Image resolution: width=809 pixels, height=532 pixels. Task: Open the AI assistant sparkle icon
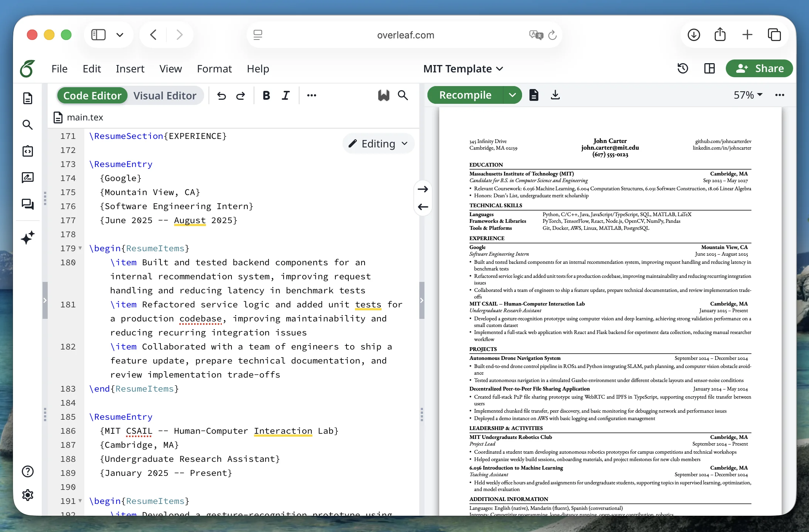(x=28, y=238)
